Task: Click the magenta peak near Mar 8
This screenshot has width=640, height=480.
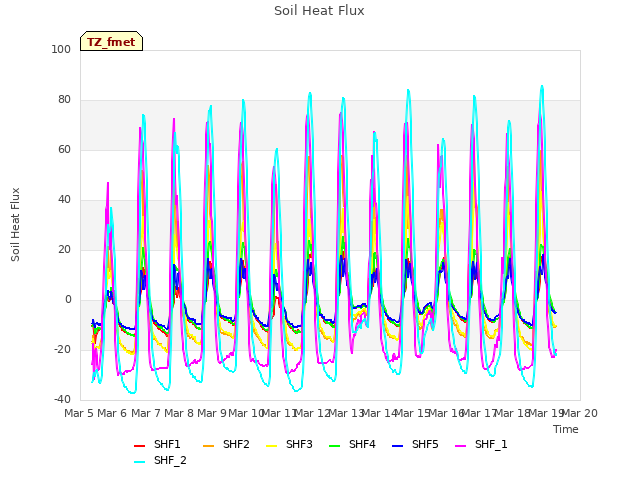Action: [174, 119]
